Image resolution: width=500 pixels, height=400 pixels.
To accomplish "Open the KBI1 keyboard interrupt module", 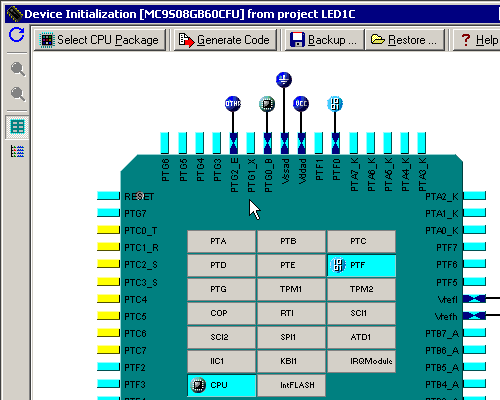I will pos(291,361).
